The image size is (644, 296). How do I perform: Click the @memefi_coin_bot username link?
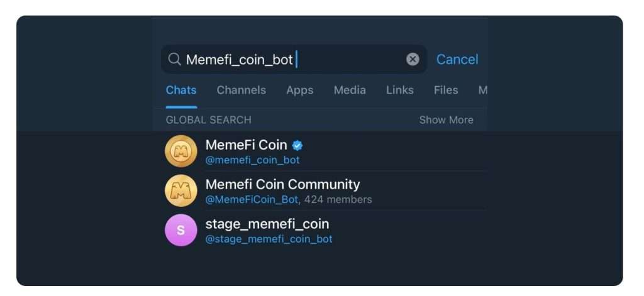pyautogui.click(x=253, y=160)
